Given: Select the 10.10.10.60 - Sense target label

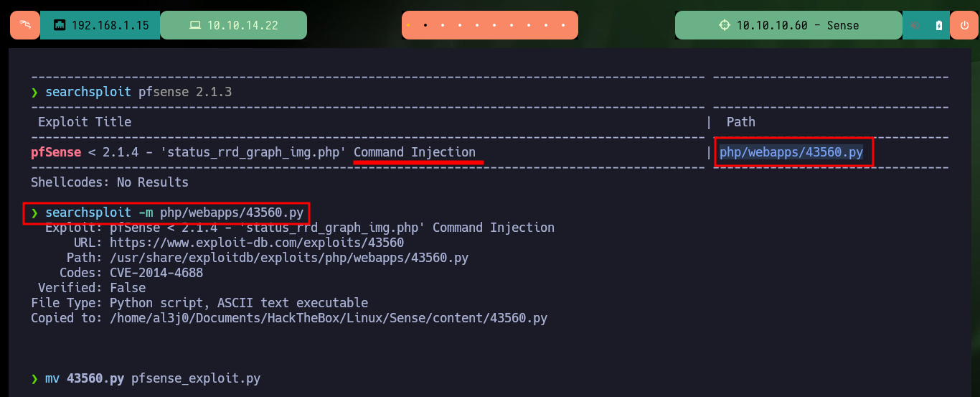Looking at the screenshot, I should pyautogui.click(x=798, y=25).
